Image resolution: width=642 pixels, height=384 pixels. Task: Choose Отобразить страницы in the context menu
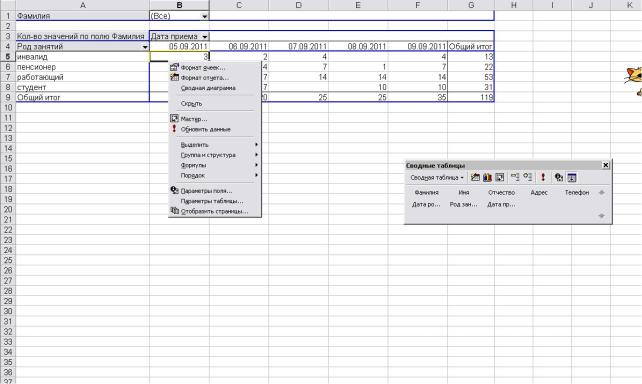(x=215, y=212)
